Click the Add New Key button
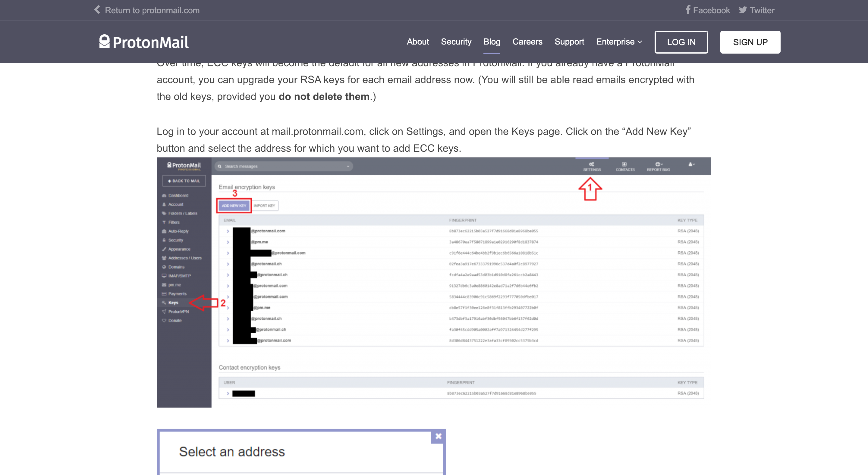Screen dimensions: 868x475 (234, 205)
